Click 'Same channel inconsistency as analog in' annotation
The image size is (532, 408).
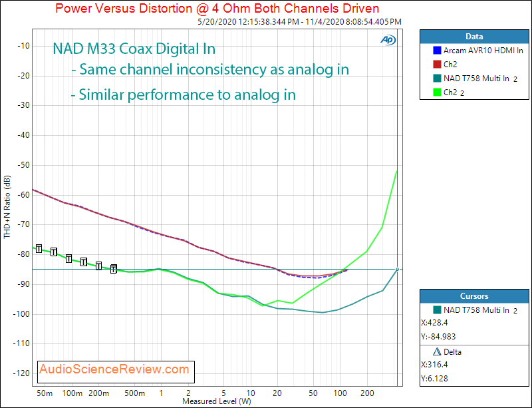tap(210, 69)
